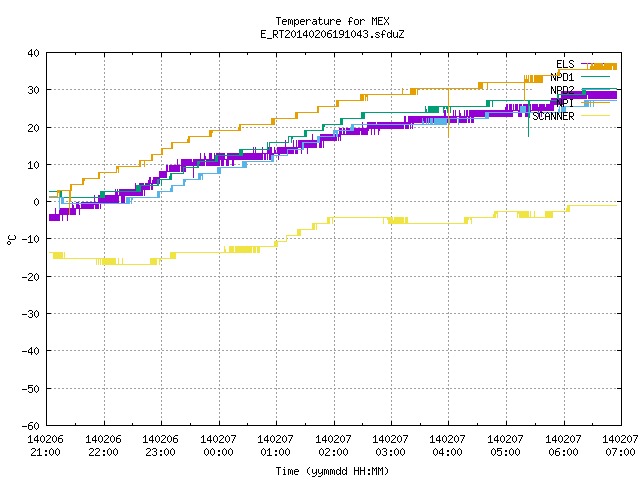Click the y-axis tick label 20

(33, 128)
